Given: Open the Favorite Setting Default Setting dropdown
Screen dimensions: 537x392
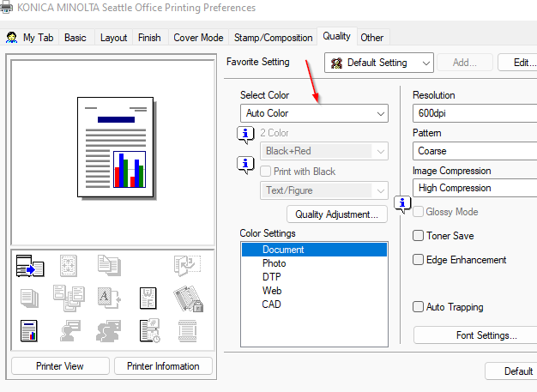Looking at the screenshot, I should (x=379, y=63).
